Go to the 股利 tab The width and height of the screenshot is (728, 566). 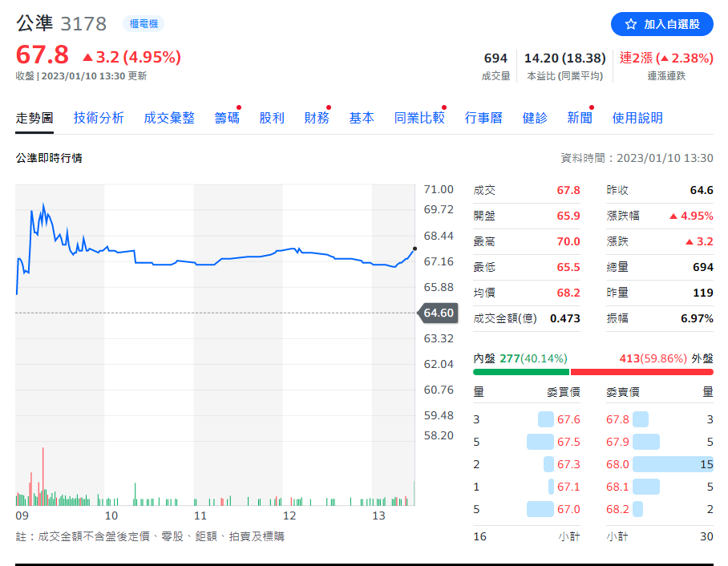[x=272, y=118]
